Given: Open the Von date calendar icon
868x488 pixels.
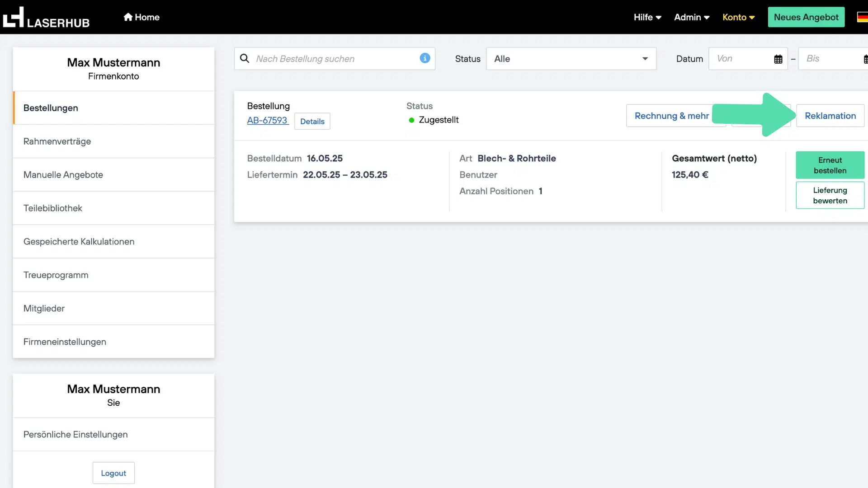Looking at the screenshot, I should point(778,59).
